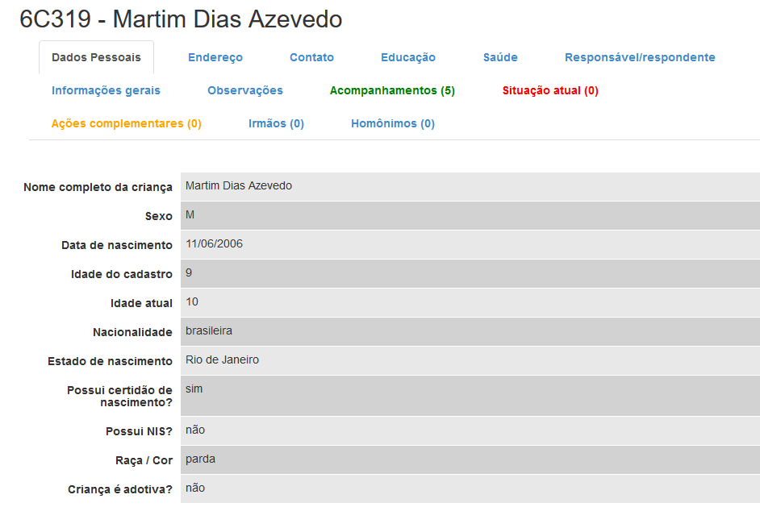Show the Informações gerais tab
760x532 pixels.
[x=106, y=90]
